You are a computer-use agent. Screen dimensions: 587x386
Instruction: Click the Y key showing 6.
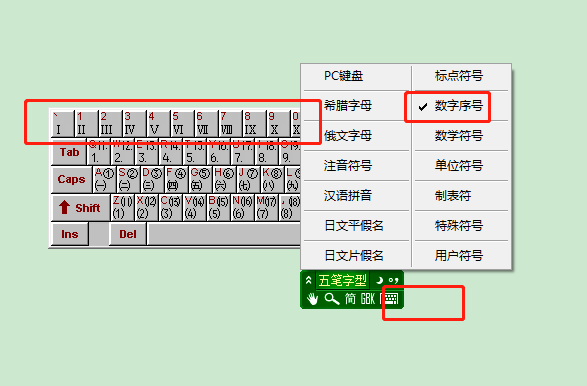point(219,152)
